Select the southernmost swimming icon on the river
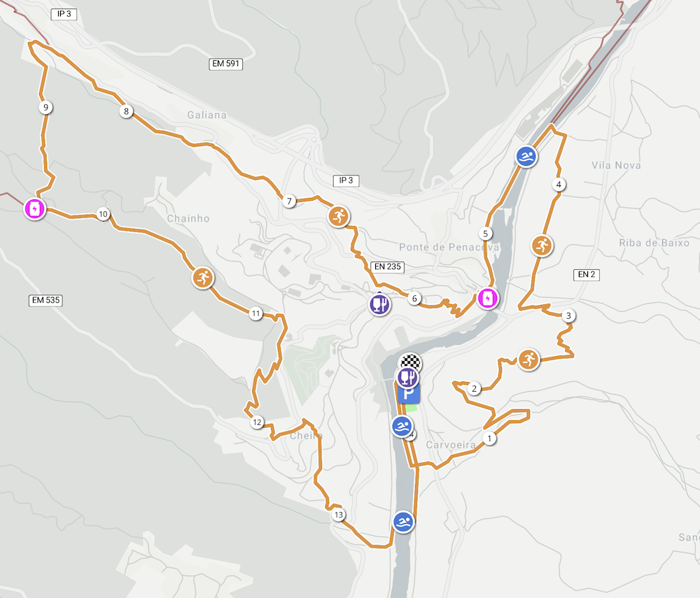The image size is (700, 598). click(x=403, y=522)
